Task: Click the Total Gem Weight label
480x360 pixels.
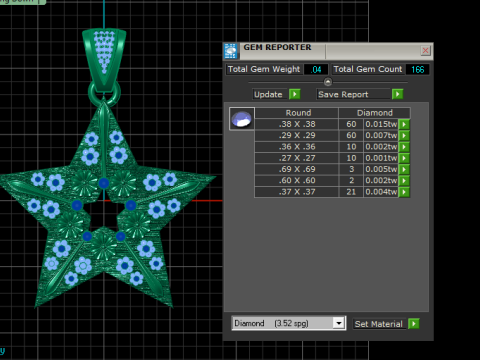Action: (x=264, y=69)
